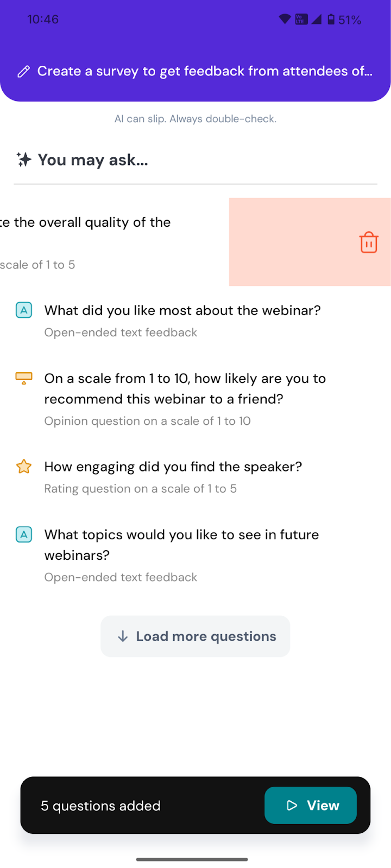Select the 'how likely to recommend' question
This screenshot has height=868, width=391.
185,389
